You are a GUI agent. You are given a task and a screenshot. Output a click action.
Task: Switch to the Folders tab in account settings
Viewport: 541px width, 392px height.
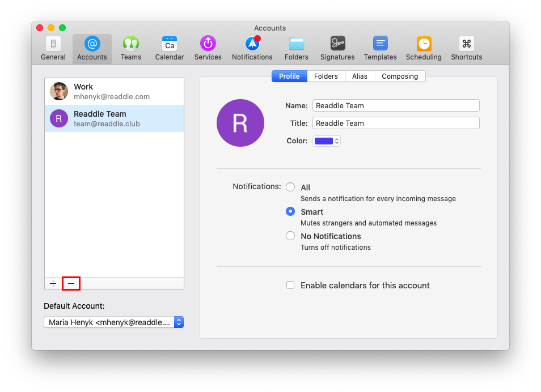tap(326, 76)
